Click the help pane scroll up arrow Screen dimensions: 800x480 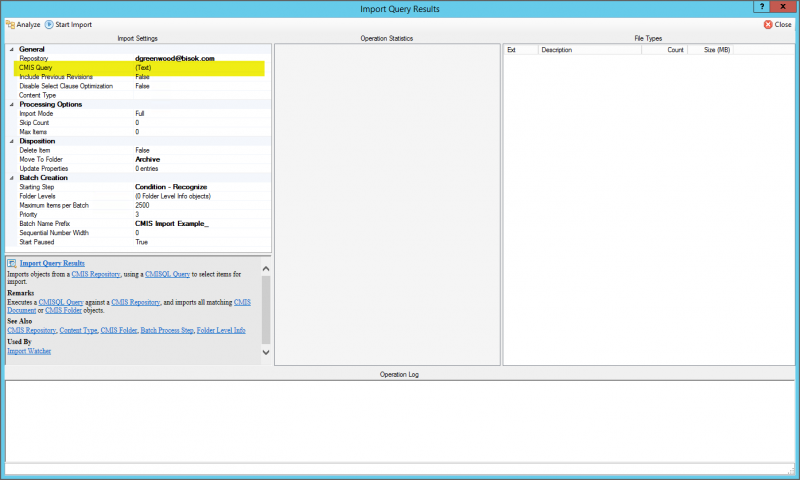[x=266, y=269]
